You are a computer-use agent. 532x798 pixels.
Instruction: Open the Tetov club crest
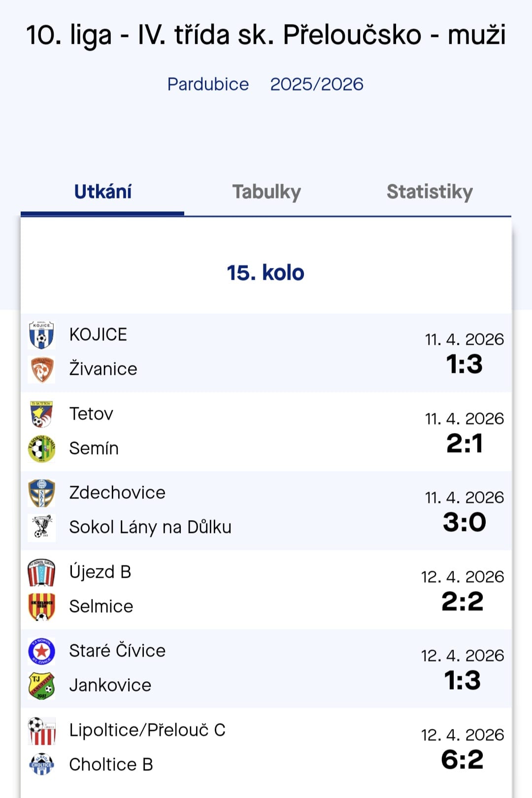pyautogui.click(x=41, y=414)
